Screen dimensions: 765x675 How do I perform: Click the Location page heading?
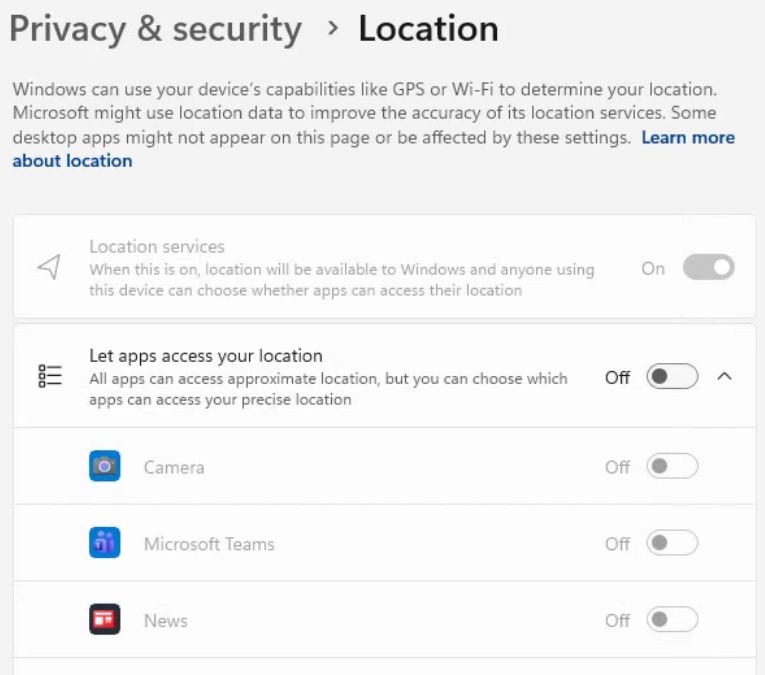(x=428, y=29)
